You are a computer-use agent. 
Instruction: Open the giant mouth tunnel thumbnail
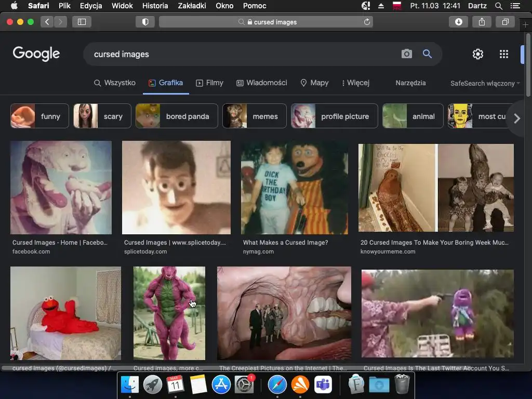(284, 313)
